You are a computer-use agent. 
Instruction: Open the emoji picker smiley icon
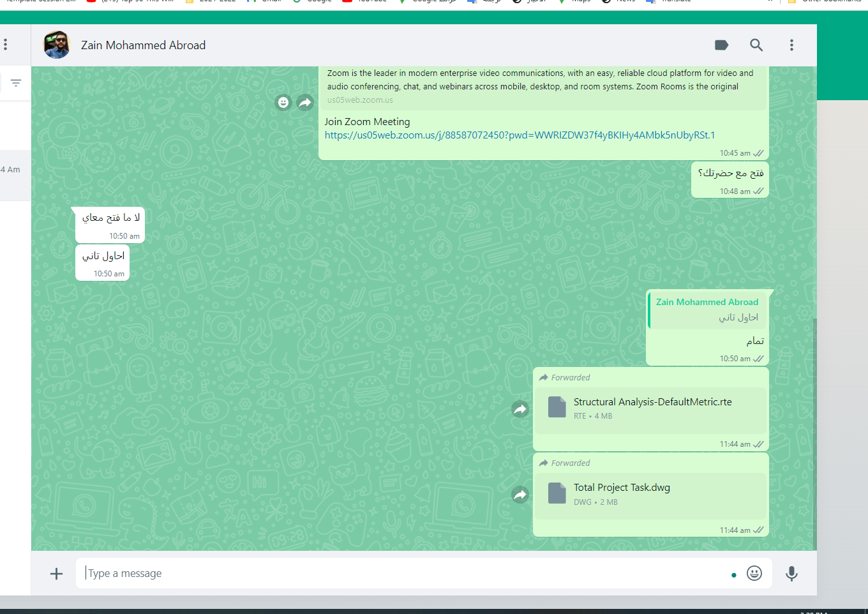[x=754, y=573]
